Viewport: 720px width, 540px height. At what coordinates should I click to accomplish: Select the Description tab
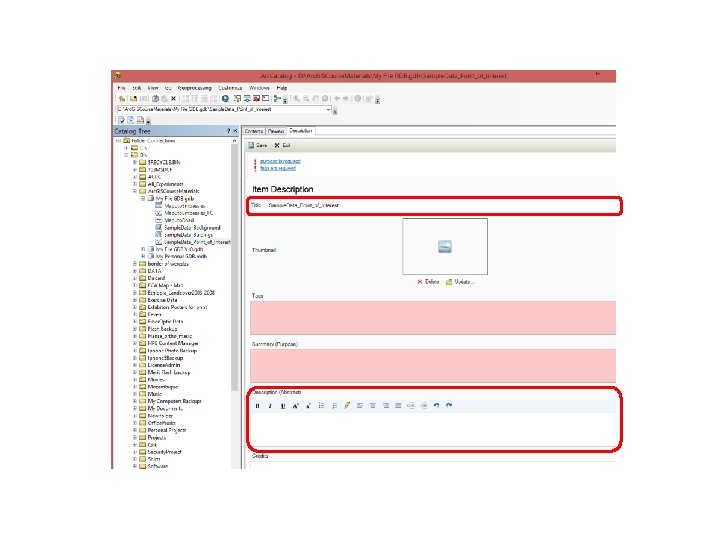click(301, 131)
